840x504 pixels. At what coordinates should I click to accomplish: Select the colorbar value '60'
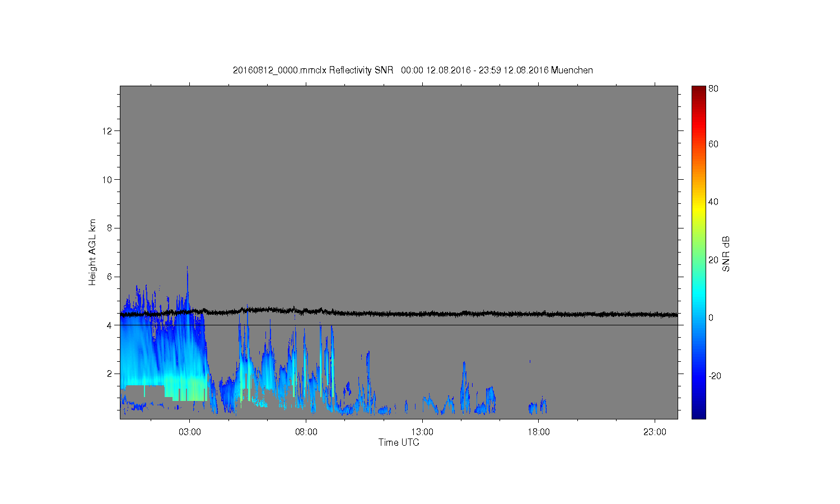click(x=713, y=144)
